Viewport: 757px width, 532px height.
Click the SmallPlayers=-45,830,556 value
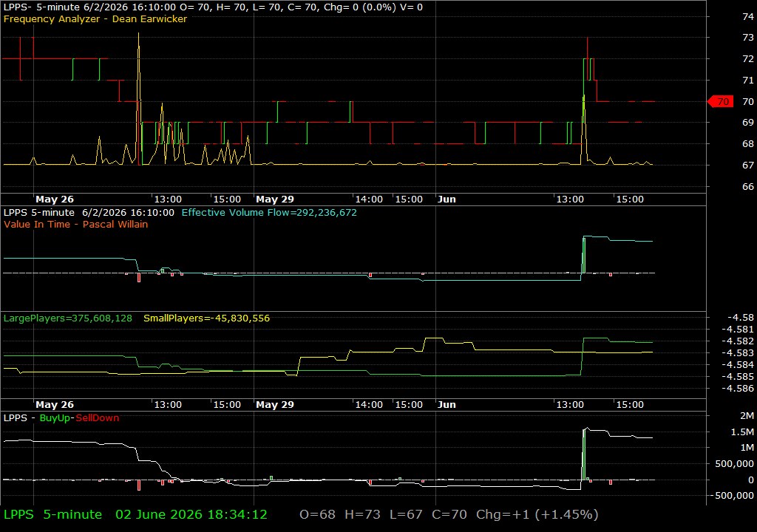207,318
